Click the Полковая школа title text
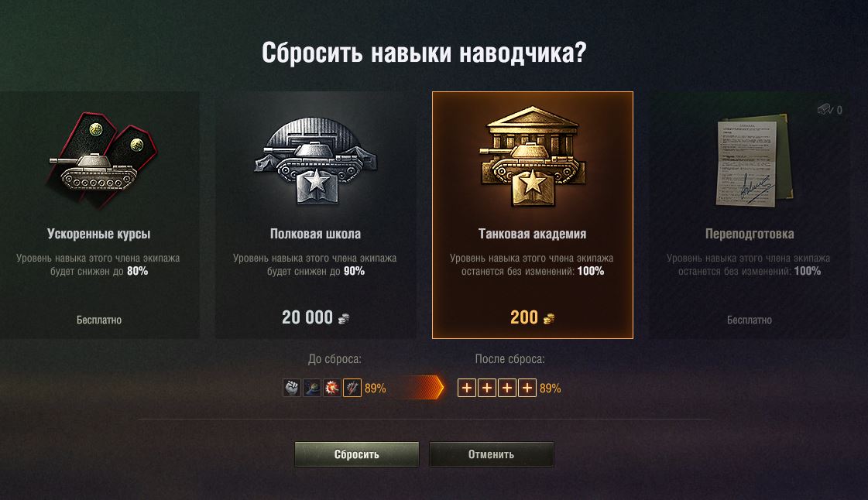This screenshot has height=500, width=868. pyautogui.click(x=316, y=234)
